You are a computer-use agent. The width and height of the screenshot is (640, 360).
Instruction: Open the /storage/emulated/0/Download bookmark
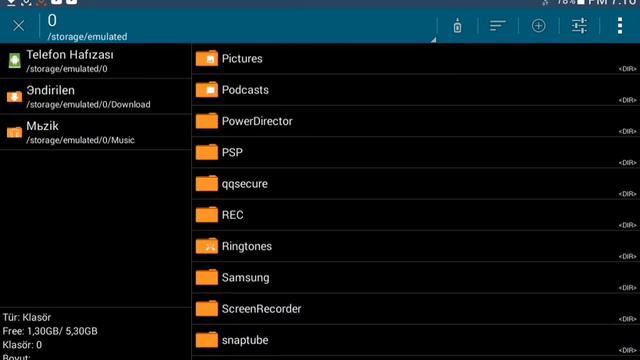coord(96,96)
